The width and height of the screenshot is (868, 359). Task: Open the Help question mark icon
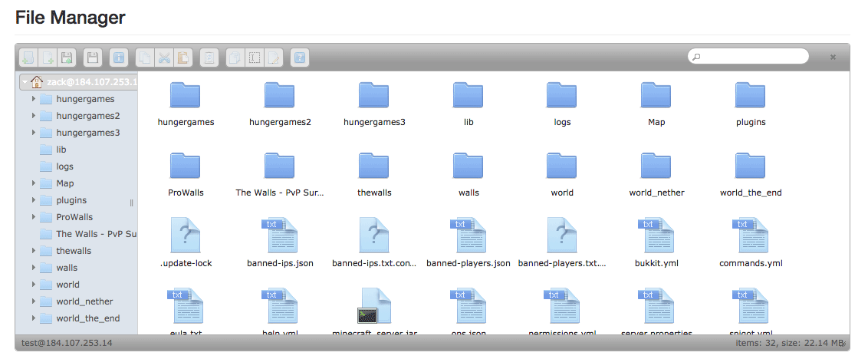[300, 58]
